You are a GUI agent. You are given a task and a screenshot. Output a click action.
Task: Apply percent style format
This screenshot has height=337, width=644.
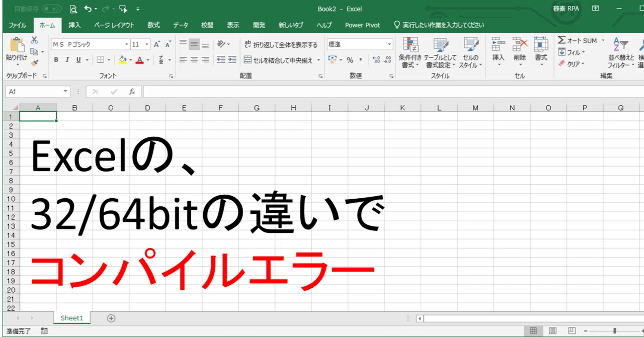pyautogui.click(x=350, y=60)
